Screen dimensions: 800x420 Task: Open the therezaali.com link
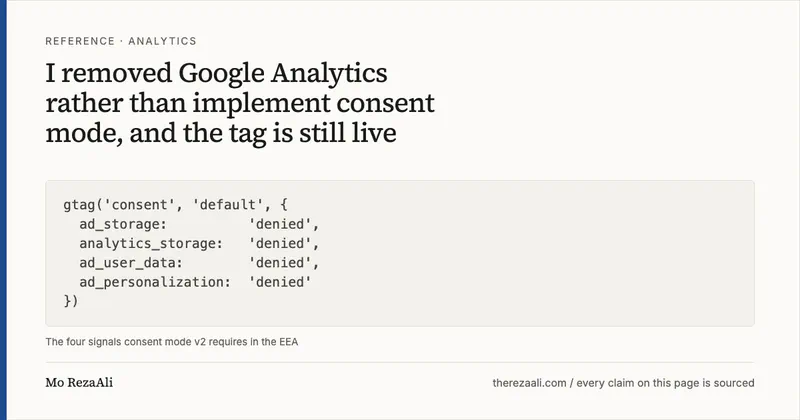tap(530, 383)
